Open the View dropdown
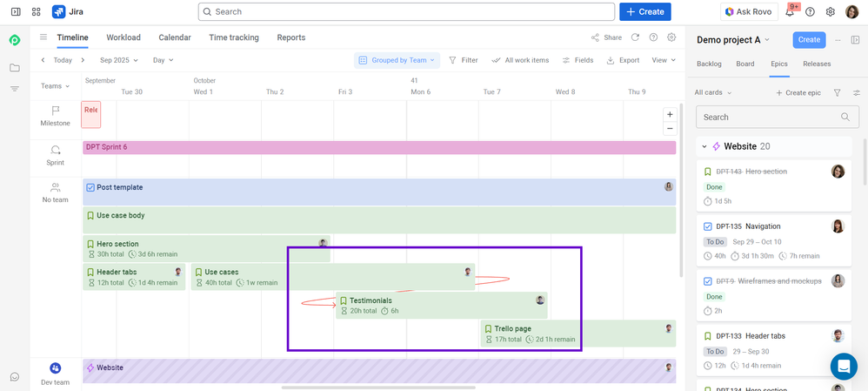The image size is (868, 391). pos(664,60)
